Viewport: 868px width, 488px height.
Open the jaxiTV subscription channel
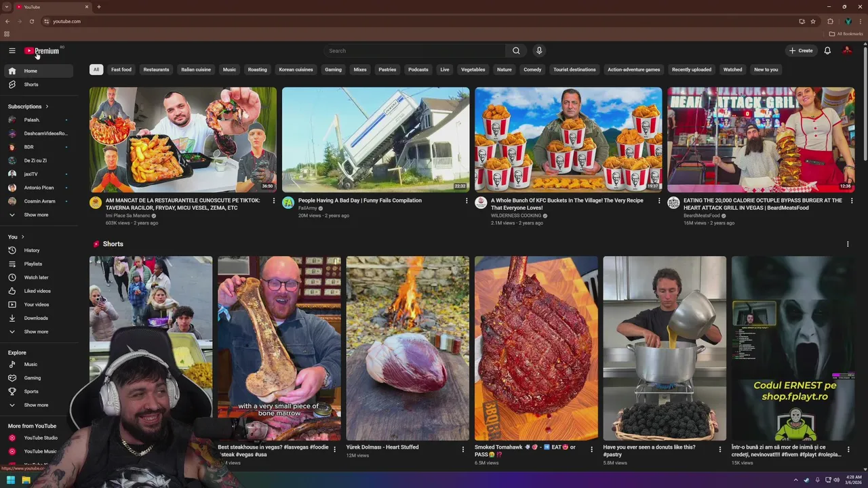coord(38,174)
